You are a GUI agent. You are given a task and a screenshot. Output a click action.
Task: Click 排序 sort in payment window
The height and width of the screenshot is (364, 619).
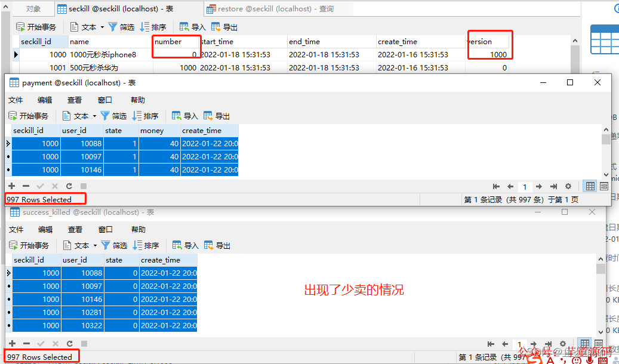[145, 116]
